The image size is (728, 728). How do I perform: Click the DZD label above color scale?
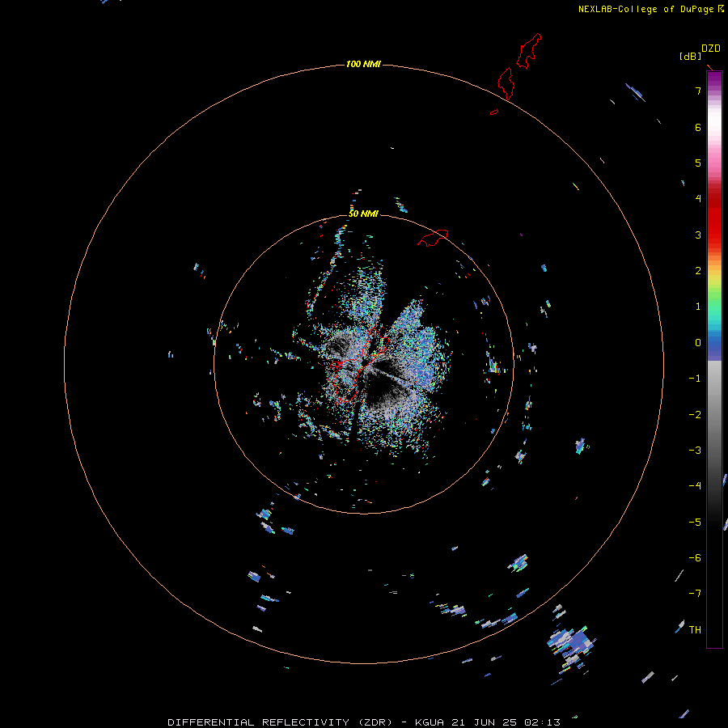tap(711, 49)
